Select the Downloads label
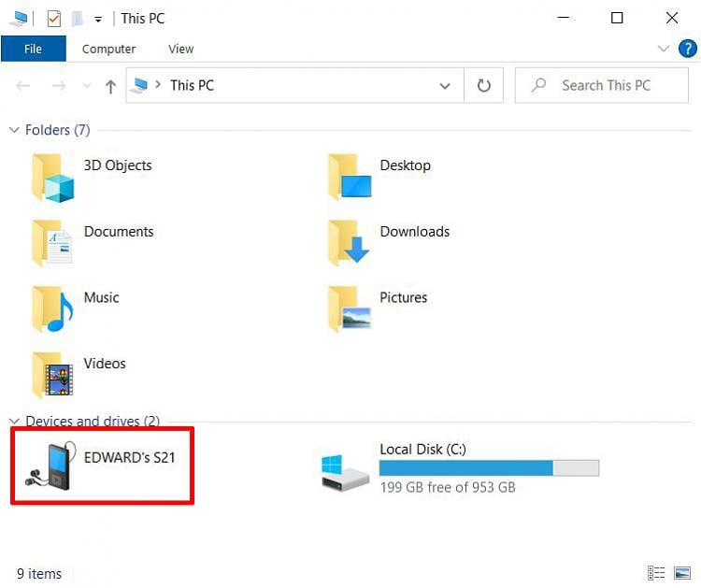This screenshot has height=588, width=701. (x=415, y=231)
